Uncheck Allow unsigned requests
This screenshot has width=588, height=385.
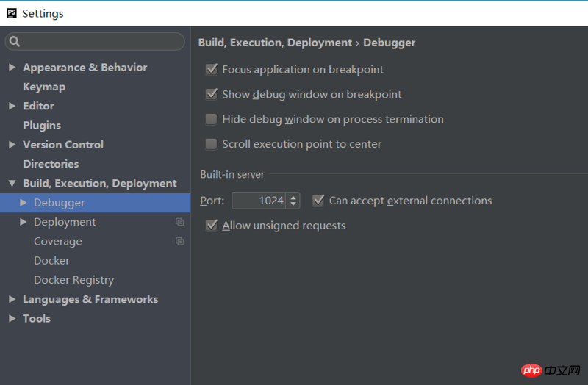212,226
